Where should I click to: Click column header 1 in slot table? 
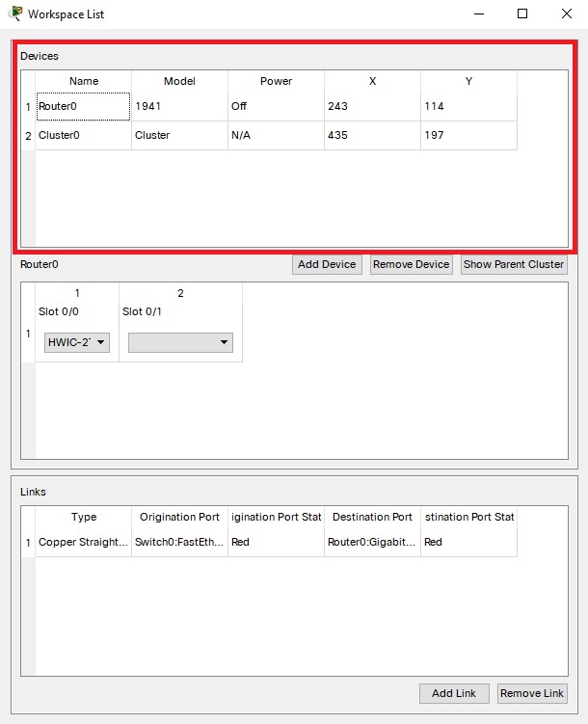pos(77,293)
